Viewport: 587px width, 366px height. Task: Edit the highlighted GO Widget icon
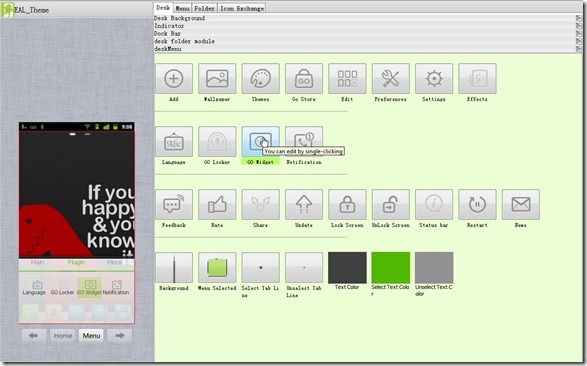coord(261,141)
